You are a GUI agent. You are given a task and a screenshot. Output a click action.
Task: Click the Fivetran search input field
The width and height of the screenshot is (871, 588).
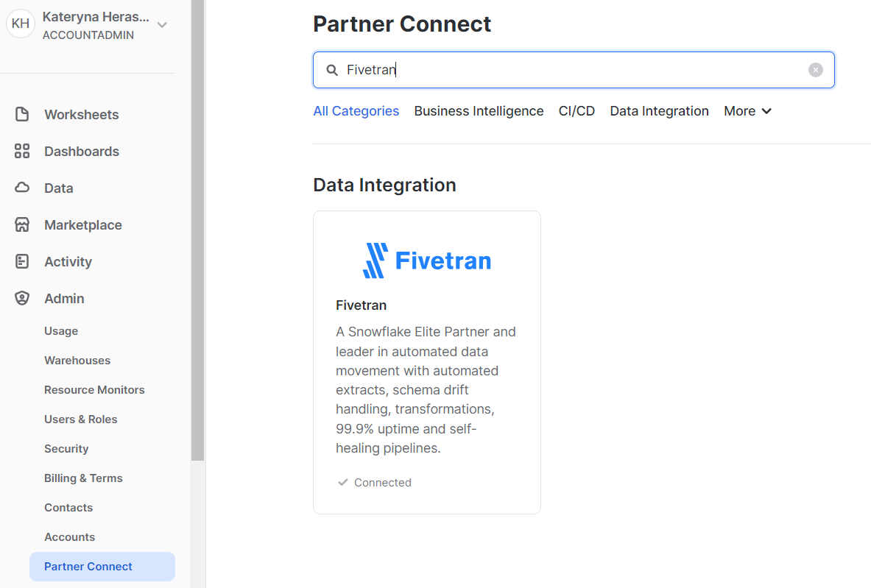click(574, 70)
